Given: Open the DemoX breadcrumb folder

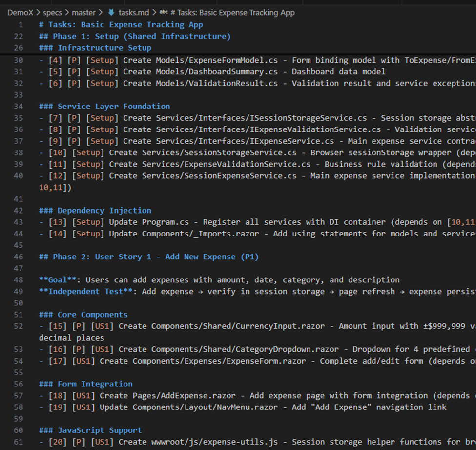Looking at the screenshot, I should 21,12.
